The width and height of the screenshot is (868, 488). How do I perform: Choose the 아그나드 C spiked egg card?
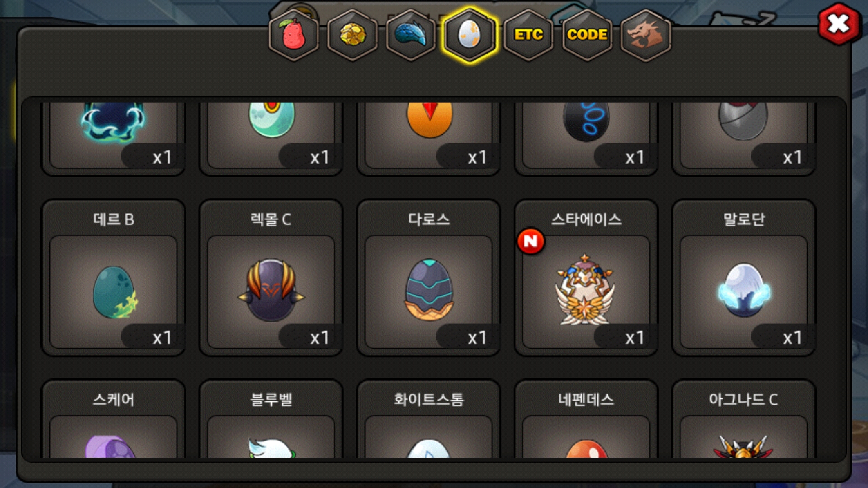[744, 419]
